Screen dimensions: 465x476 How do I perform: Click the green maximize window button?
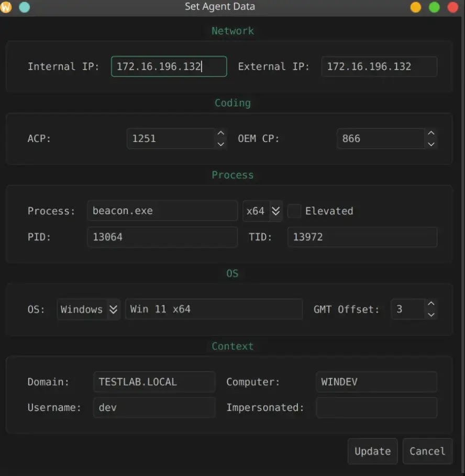pos(434,7)
